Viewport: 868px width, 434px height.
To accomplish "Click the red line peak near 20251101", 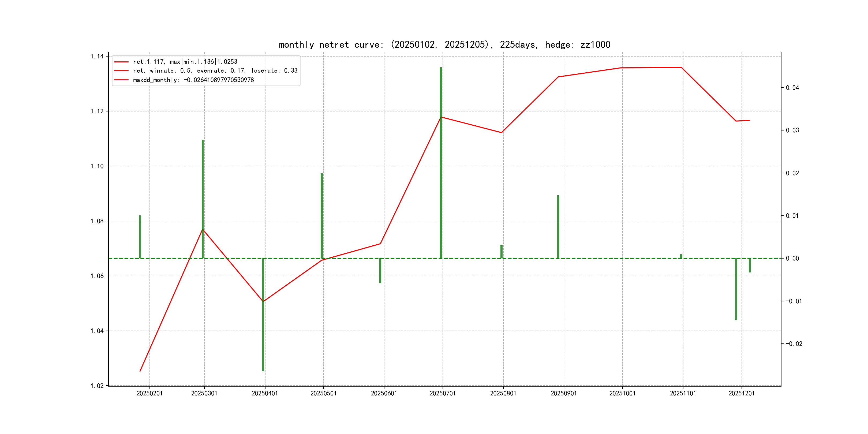I will click(x=681, y=68).
